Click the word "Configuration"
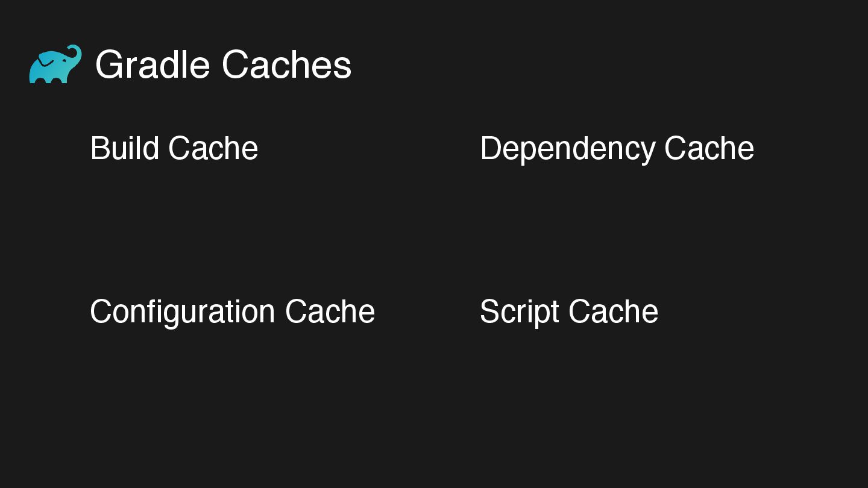The image size is (868, 488). tap(183, 313)
